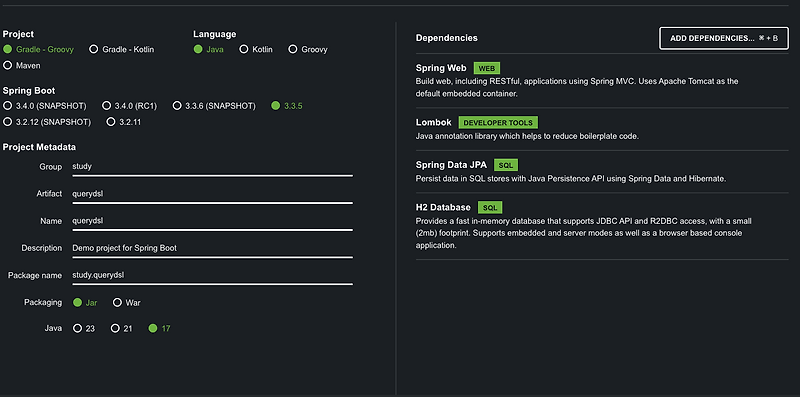
Task: Click the Spring Data JPA description text
Action: click(x=570, y=179)
